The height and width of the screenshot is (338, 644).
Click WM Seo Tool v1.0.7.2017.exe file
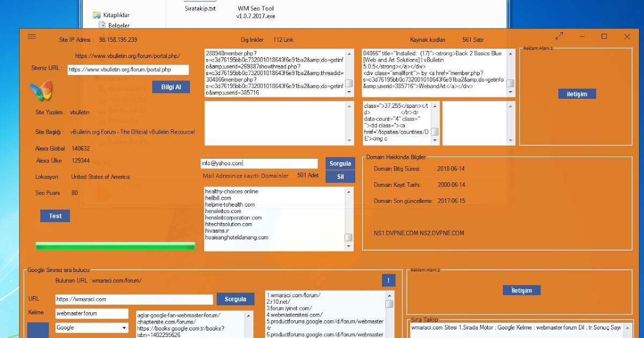[x=256, y=12]
